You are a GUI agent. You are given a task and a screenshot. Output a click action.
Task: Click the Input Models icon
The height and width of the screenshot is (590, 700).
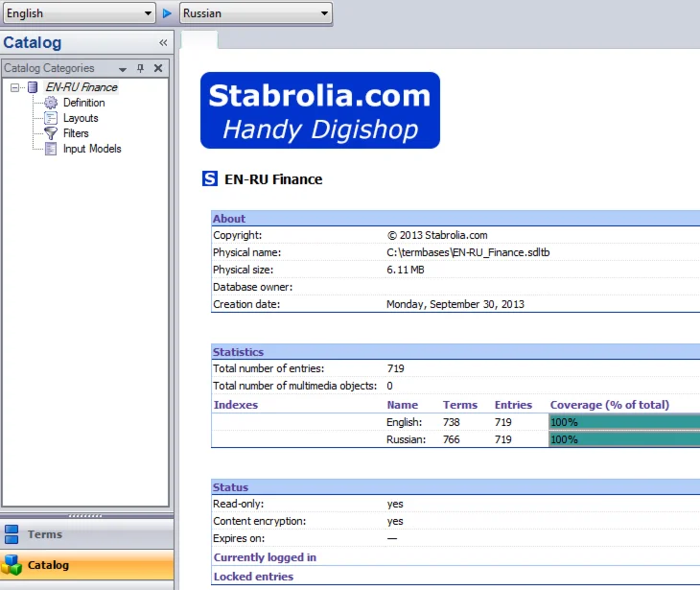[51, 149]
